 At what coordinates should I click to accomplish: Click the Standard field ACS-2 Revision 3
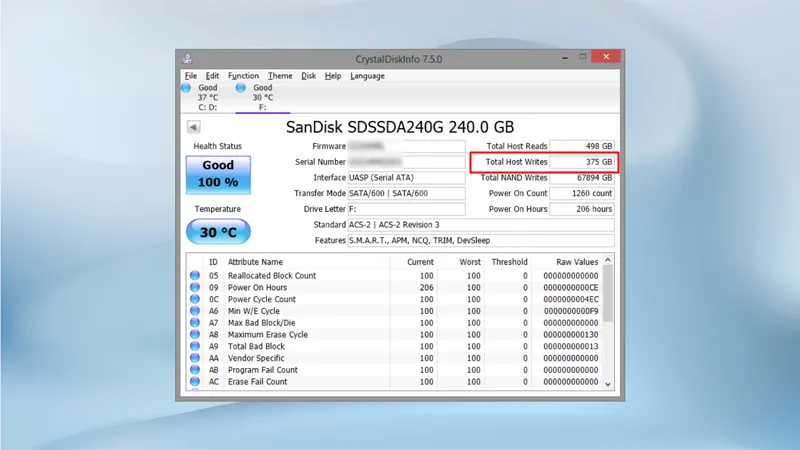[481, 225]
